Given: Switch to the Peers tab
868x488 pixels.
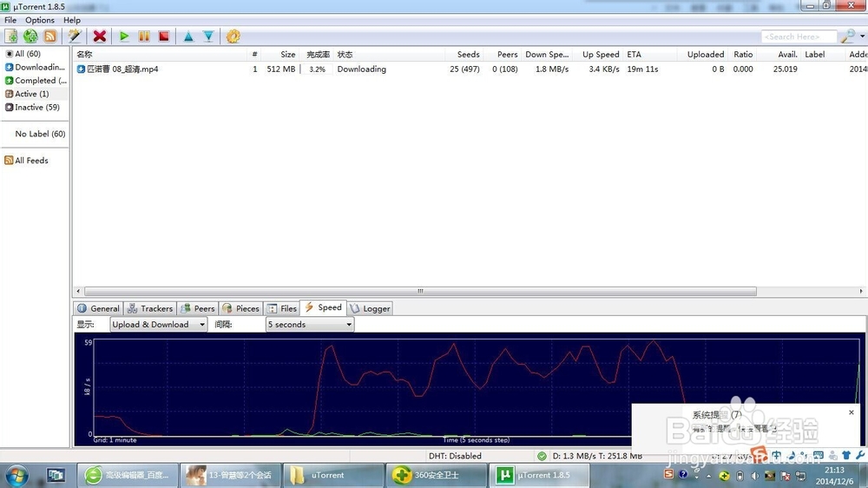Looking at the screenshot, I should point(198,308).
